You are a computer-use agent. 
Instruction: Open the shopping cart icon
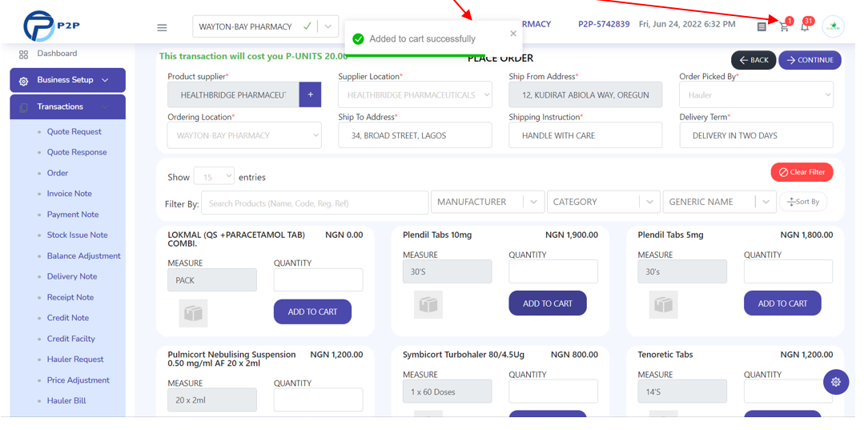[x=784, y=26]
